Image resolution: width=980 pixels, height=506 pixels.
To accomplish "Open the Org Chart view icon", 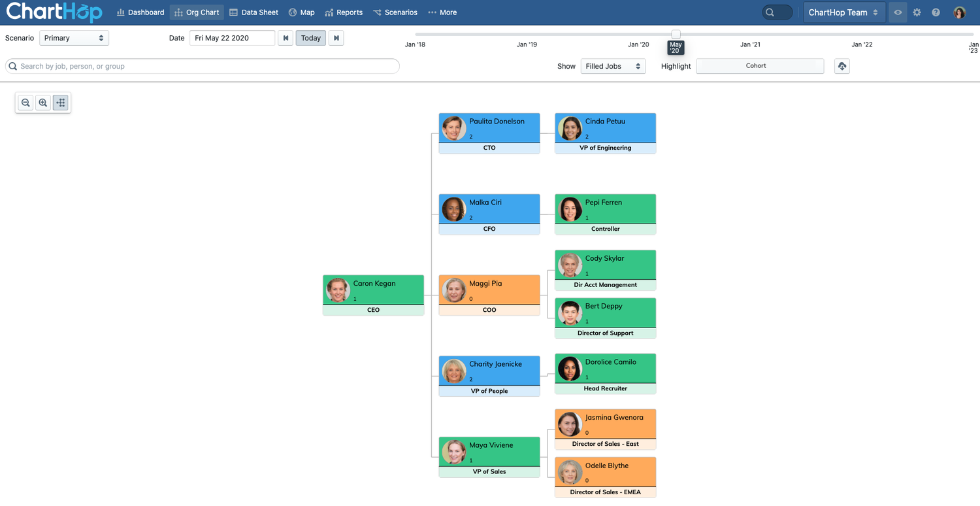I will [178, 12].
